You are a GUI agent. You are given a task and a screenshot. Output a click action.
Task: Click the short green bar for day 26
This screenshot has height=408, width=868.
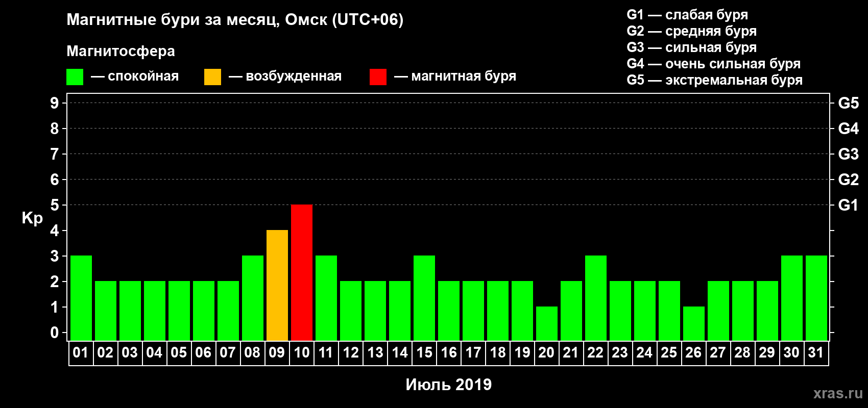[x=694, y=323]
